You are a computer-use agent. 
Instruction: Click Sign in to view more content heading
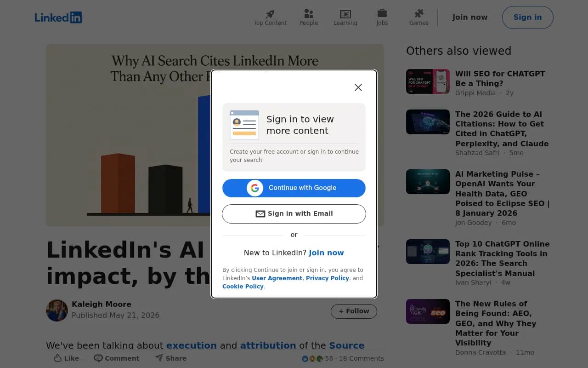point(300,125)
